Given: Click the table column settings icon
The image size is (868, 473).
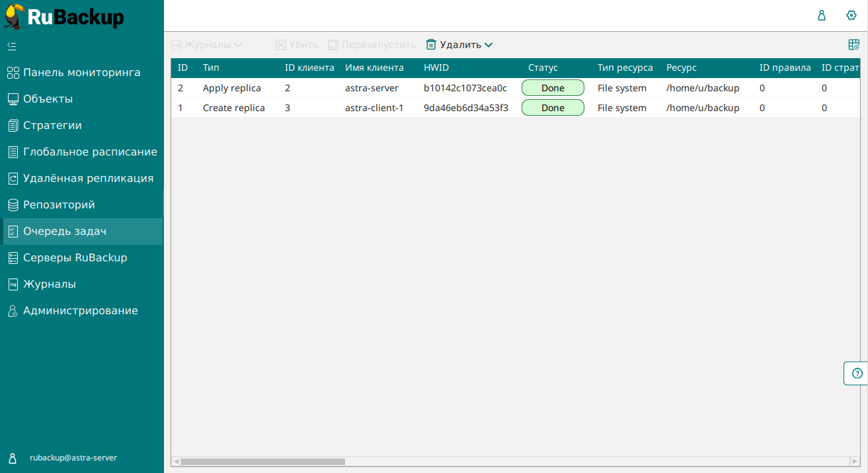Looking at the screenshot, I should [x=853, y=45].
